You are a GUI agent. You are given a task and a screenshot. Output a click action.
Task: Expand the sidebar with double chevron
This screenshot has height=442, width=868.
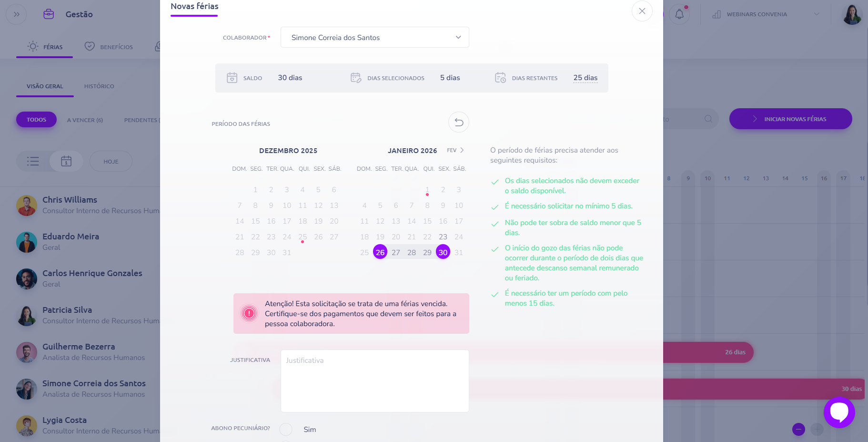pyautogui.click(x=17, y=14)
